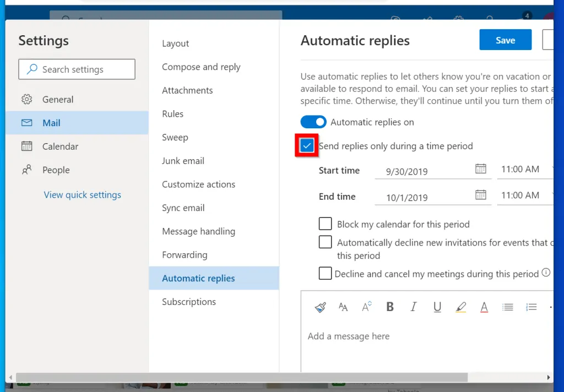Enable Decline and cancel my meetings checkbox
The width and height of the screenshot is (564, 392).
pyautogui.click(x=326, y=274)
